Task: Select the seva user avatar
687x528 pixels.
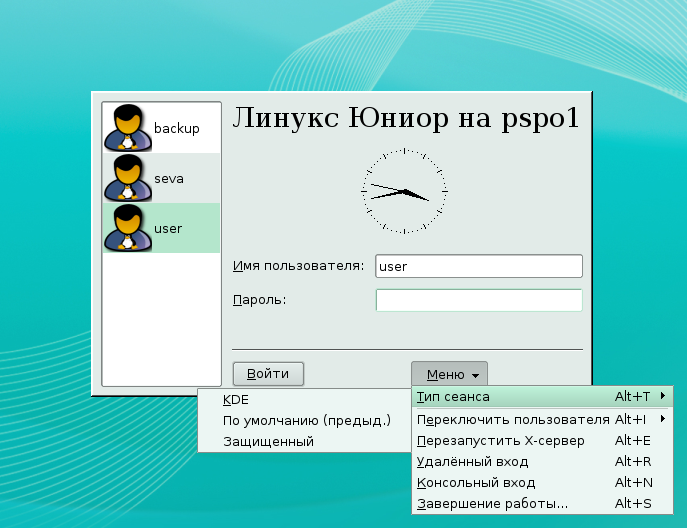Action: pos(126,178)
